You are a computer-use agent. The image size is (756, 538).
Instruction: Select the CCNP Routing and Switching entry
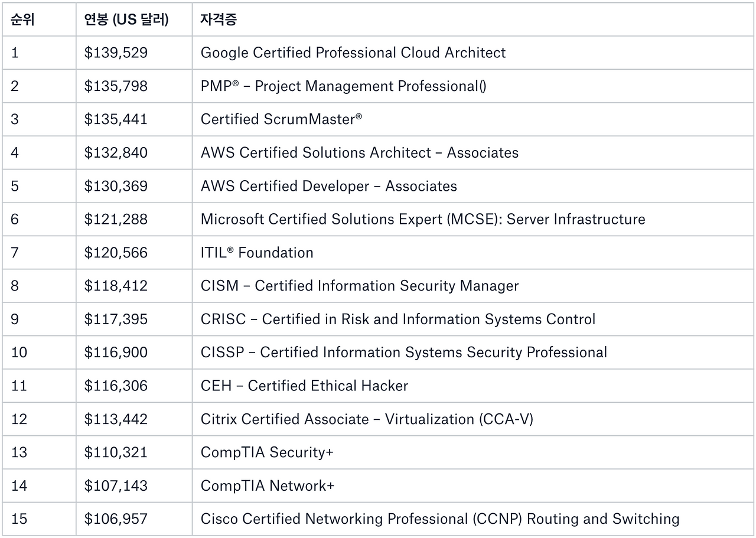click(x=439, y=519)
